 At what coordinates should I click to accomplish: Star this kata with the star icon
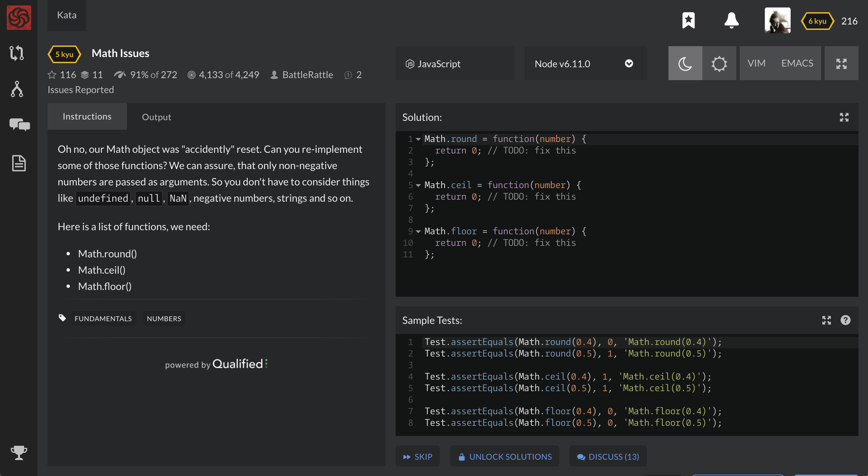click(x=52, y=75)
